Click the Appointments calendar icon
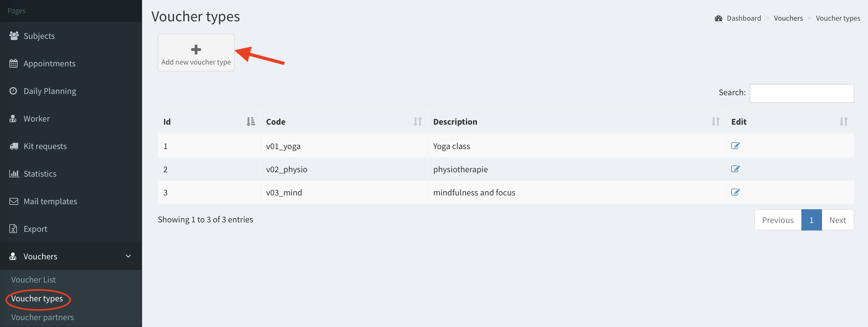The image size is (868, 327). tap(13, 64)
